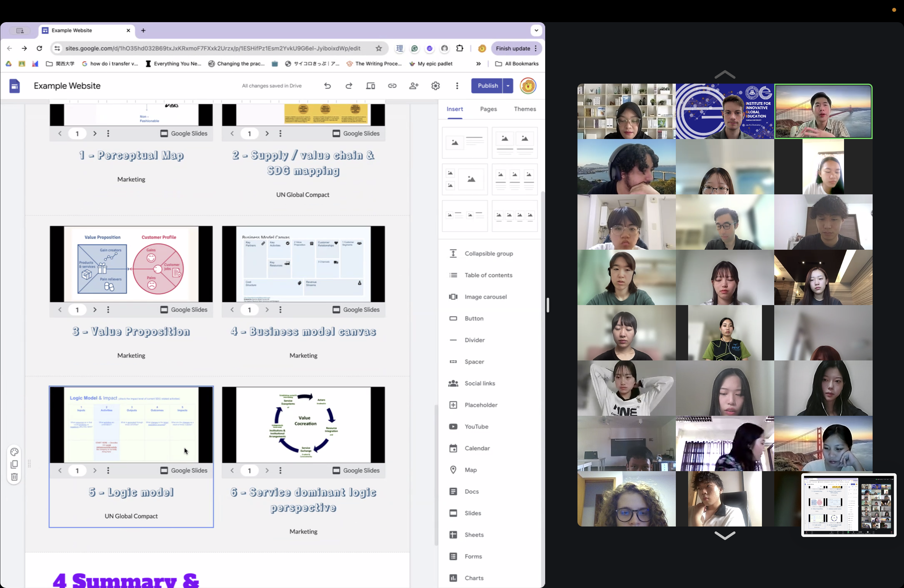Open the tab search dropdown in Chrome
This screenshot has height=588, width=904.
click(x=536, y=30)
